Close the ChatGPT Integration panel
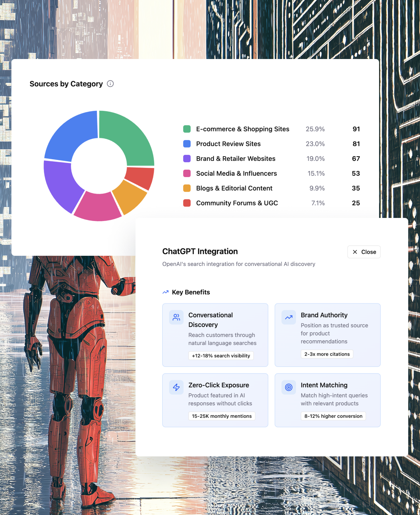The height and width of the screenshot is (515, 420). 364,252
